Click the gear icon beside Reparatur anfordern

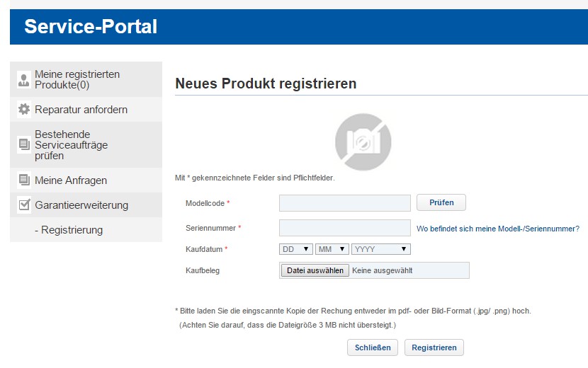pos(24,110)
